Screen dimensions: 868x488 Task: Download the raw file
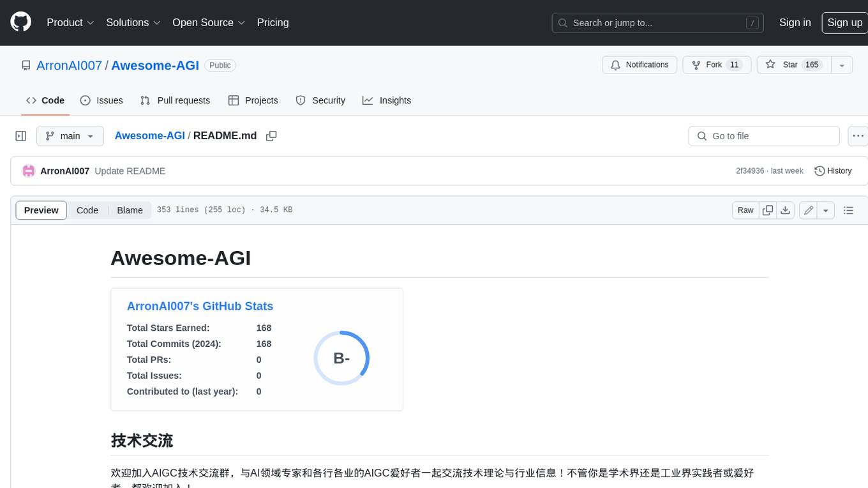(786, 210)
